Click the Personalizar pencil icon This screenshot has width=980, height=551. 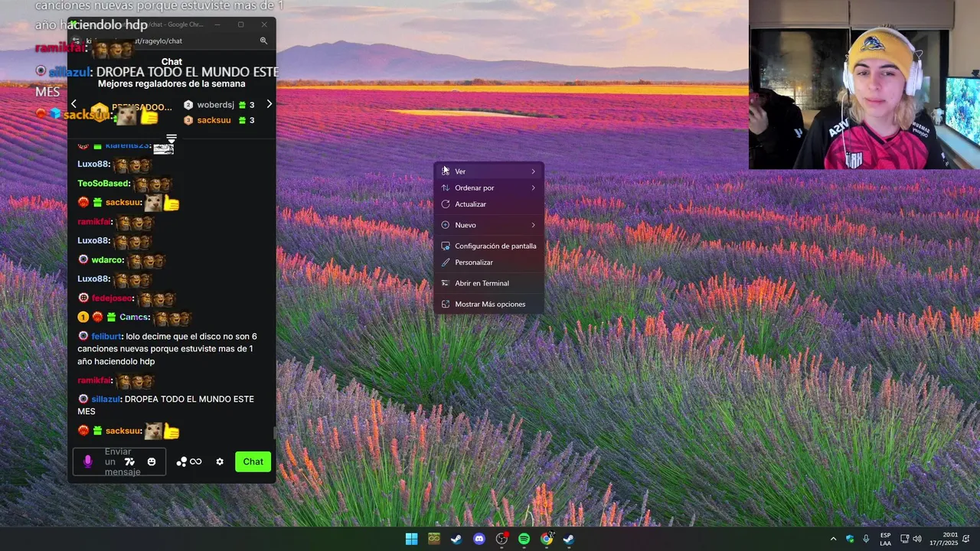click(x=446, y=262)
